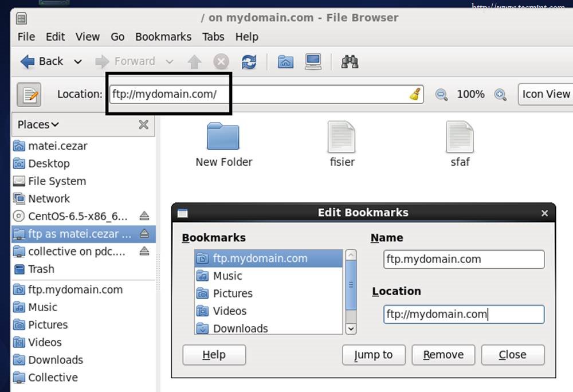573x392 pixels.
Task: Eject the CentOS-6.5 disc
Action: click(x=144, y=216)
